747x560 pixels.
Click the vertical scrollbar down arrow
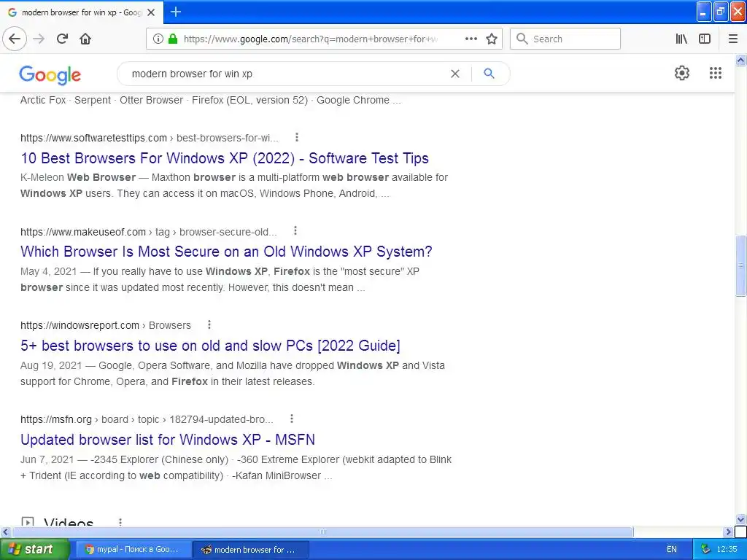click(740, 519)
